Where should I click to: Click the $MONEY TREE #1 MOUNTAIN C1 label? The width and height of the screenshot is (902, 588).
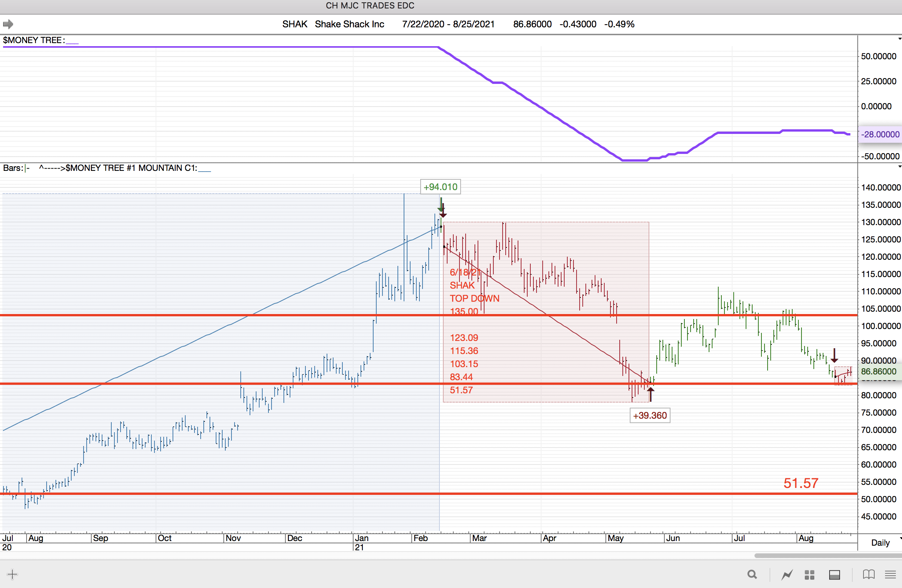tap(131, 168)
